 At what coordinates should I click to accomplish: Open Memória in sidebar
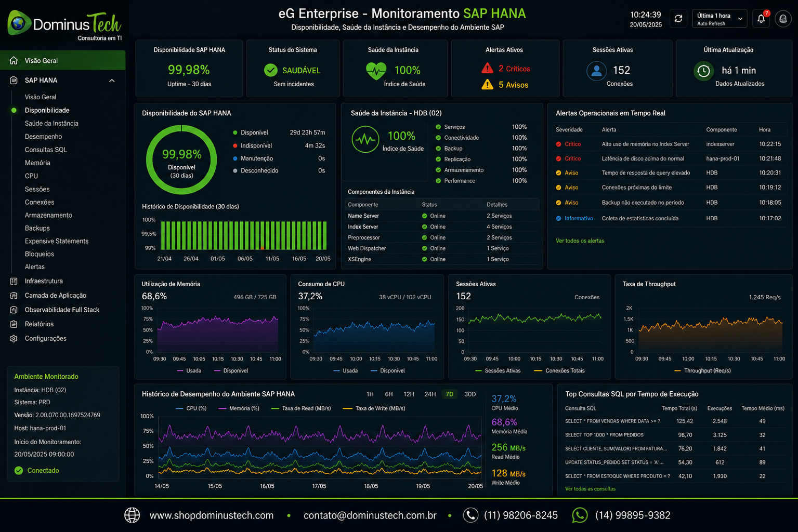[x=37, y=163]
